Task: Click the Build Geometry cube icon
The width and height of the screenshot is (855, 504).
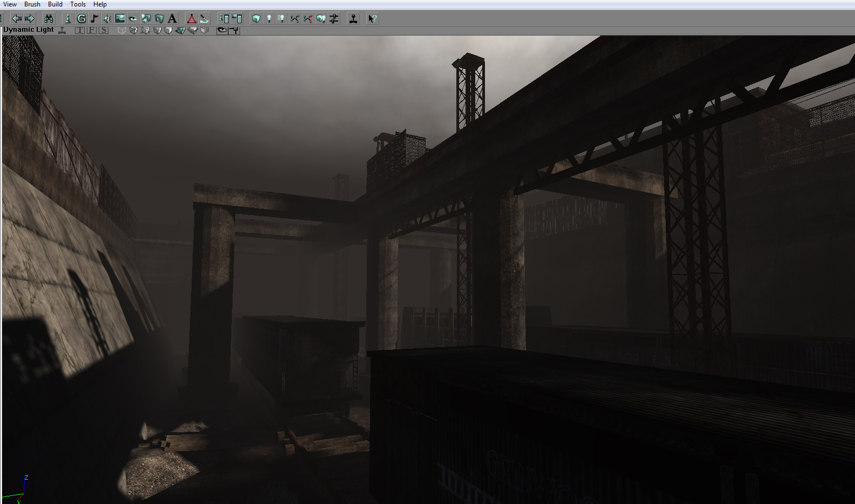Action: [256, 19]
